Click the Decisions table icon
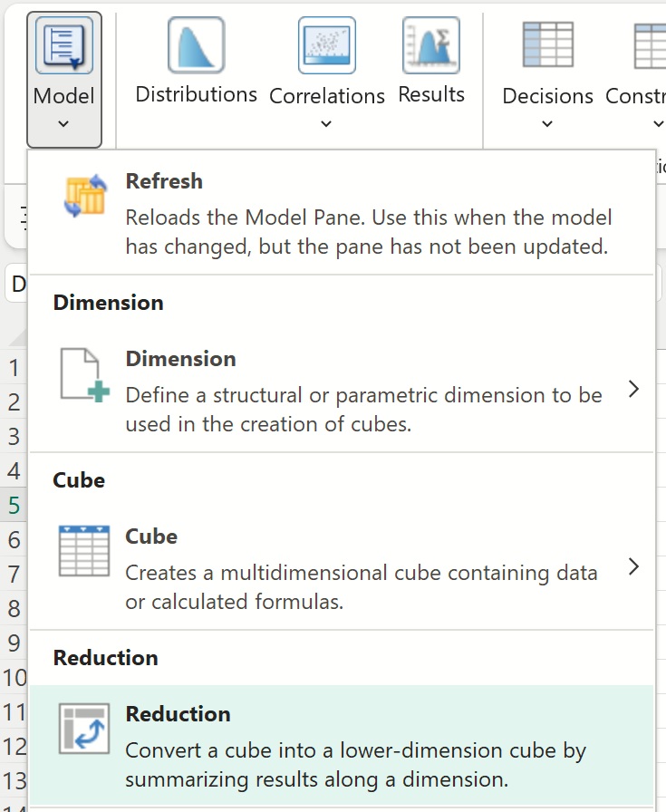 [x=547, y=45]
